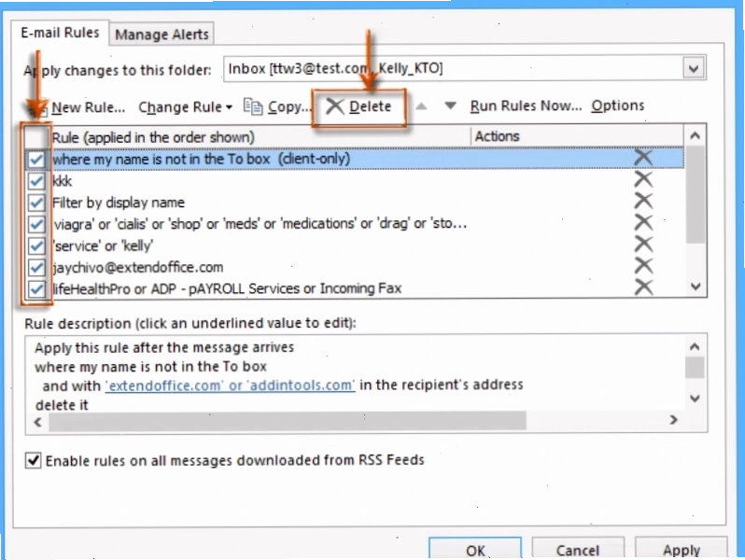The height and width of the screenshot is (560, 745).
Task: Edit the 'extendoffice.com' or 'addintools.com' link
Action: 230,385
